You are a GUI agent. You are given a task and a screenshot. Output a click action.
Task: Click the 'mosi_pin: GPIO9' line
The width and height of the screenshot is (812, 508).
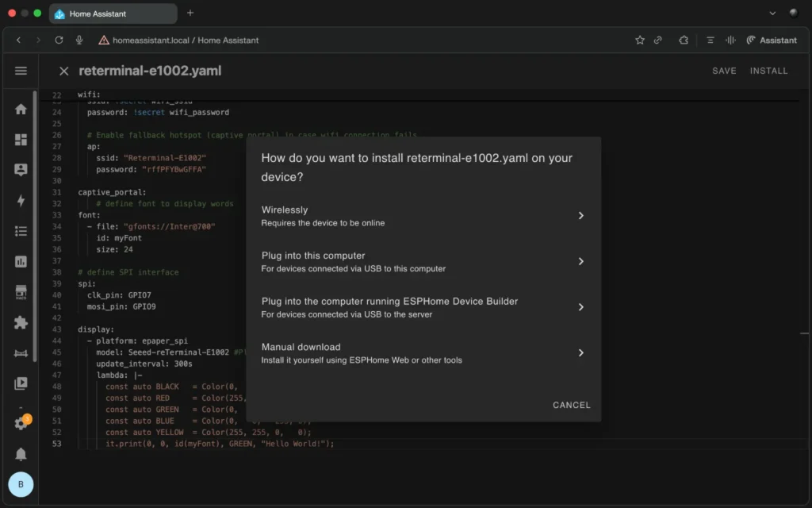tap(121, 306)
